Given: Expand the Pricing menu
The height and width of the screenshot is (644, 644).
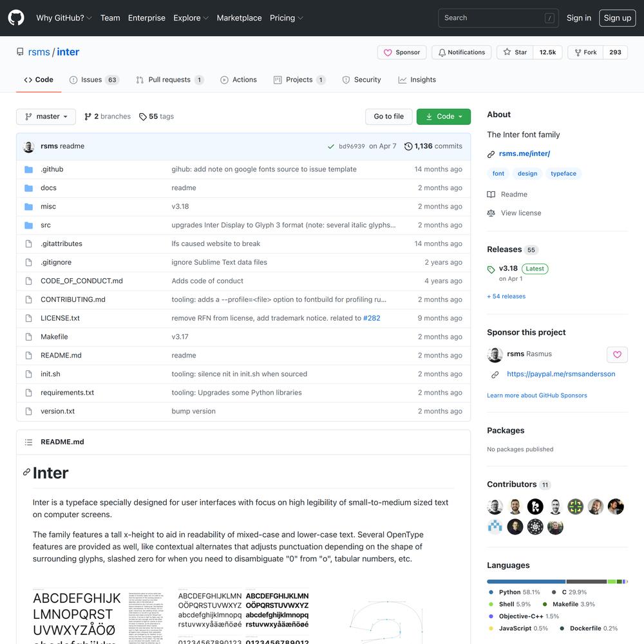Looking at the screenshot, I should 287,18.
